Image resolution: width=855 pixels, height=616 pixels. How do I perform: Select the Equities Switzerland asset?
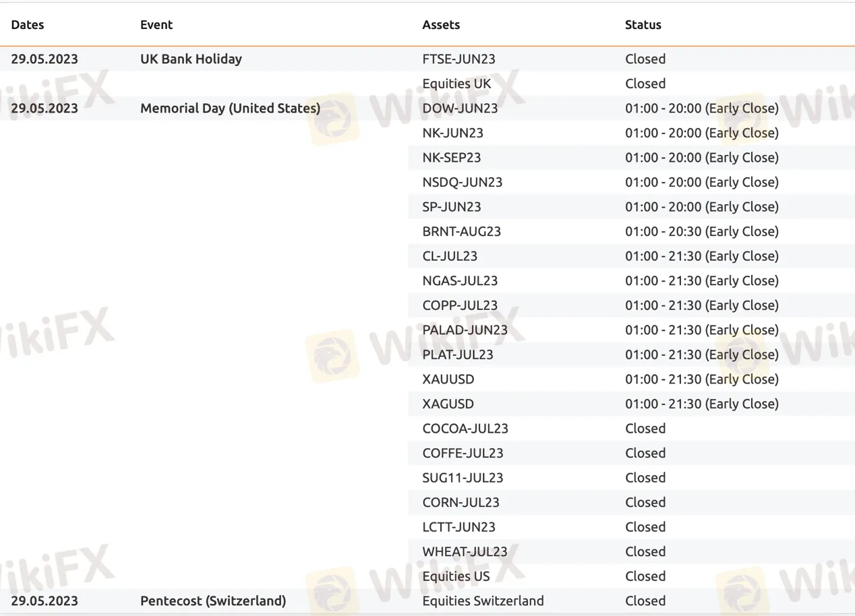pos(483,601)
